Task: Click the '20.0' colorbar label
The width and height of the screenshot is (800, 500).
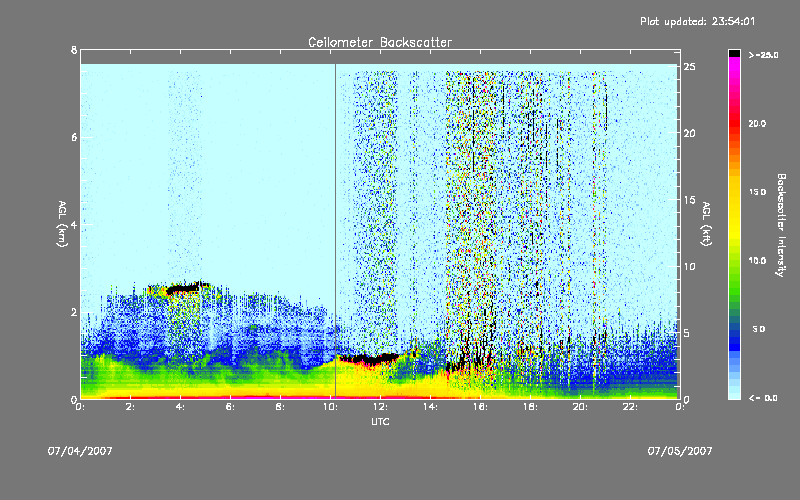Action: coord(757,123)
